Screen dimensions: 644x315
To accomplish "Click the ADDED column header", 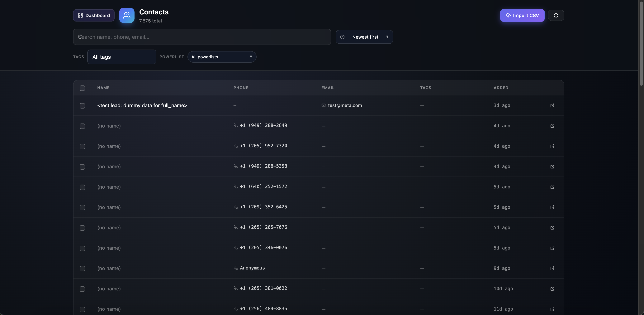I will [x=501, y=88].
